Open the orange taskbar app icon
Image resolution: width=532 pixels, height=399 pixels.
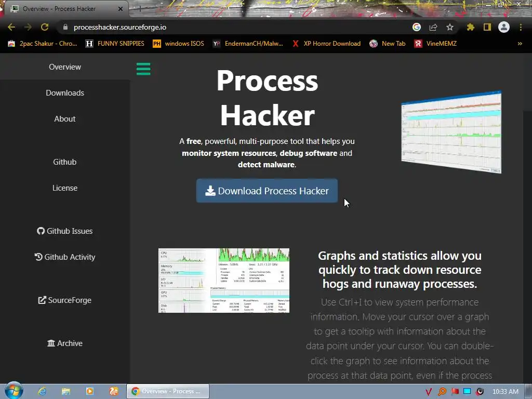[x=114, y=391]
